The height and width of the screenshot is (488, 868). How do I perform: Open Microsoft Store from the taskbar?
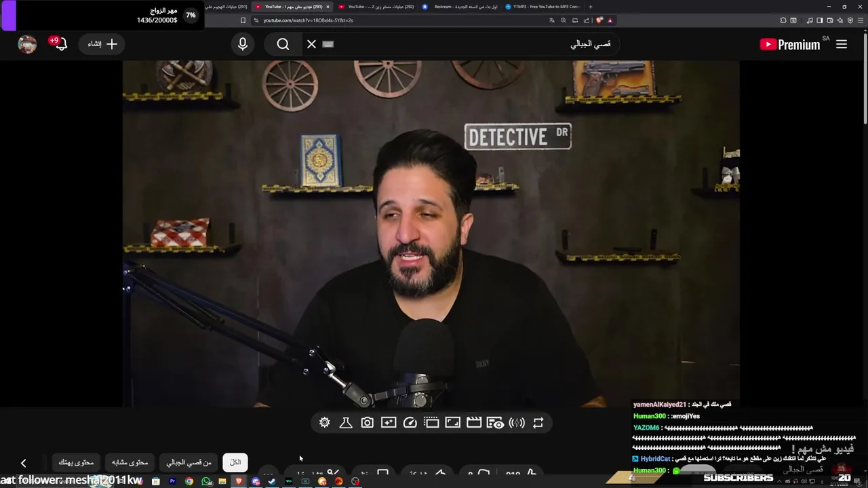[156, 481]
